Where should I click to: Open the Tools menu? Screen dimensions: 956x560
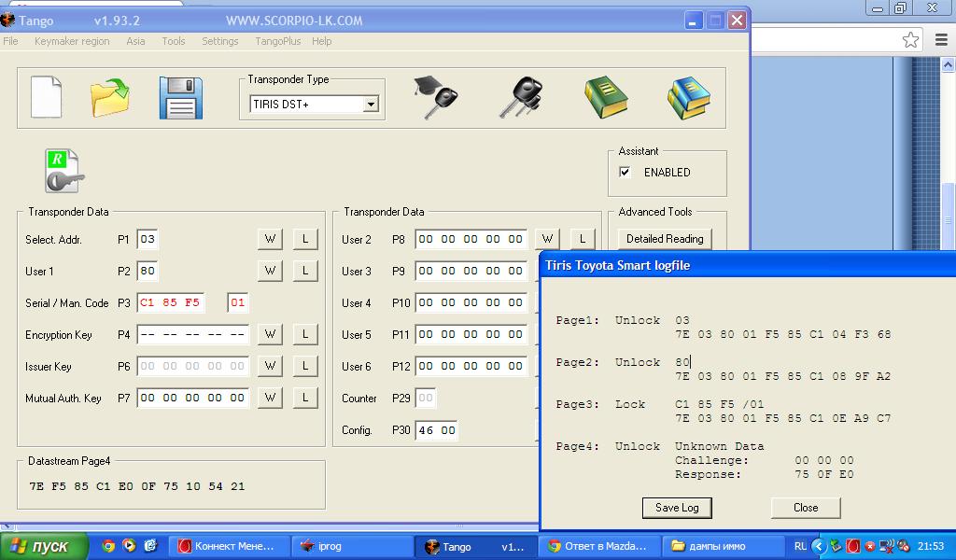click(x=173, y=41)
